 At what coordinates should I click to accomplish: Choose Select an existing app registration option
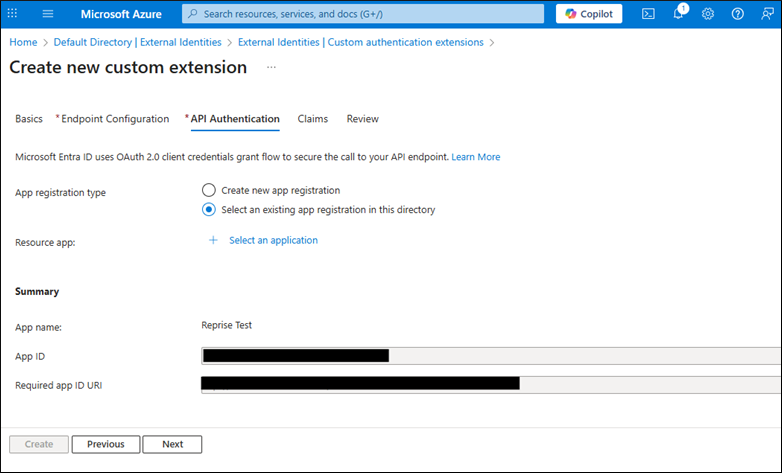[x=209, y=210]
